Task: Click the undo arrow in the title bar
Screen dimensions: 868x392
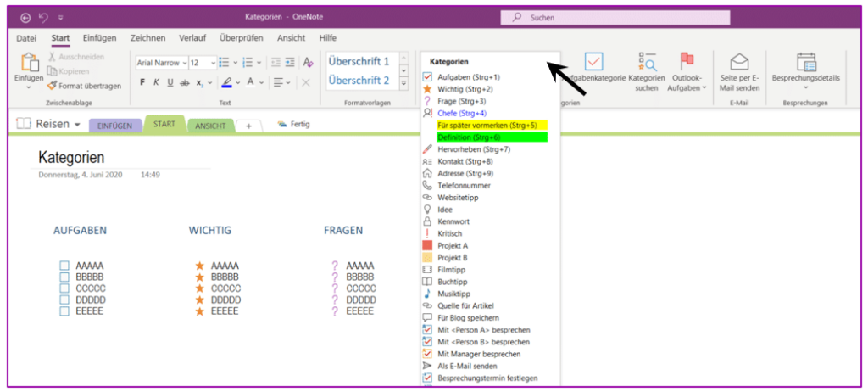Action: pos(43,18)
